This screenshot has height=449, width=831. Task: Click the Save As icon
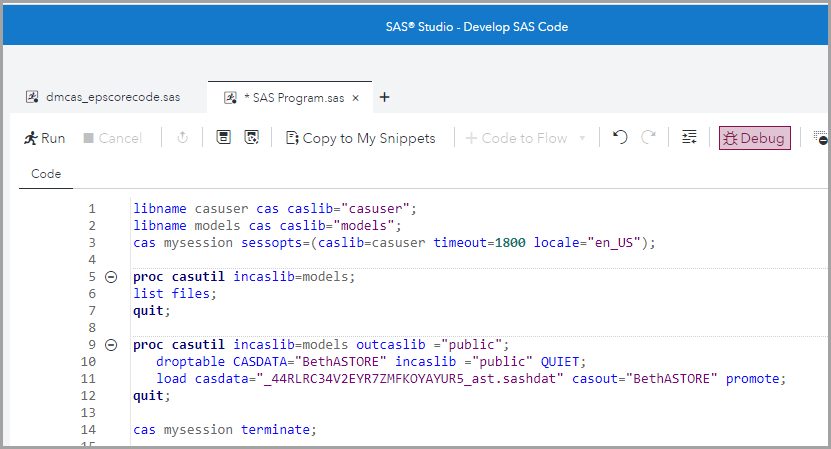(x=252, y=138)
